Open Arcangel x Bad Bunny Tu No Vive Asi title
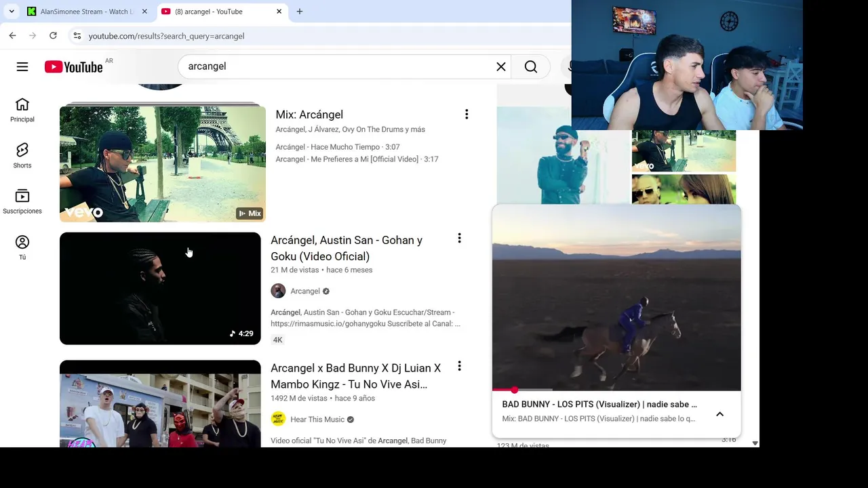Viewport: 868px width, 488px height. pyautogui.click(x=356, y=376)
